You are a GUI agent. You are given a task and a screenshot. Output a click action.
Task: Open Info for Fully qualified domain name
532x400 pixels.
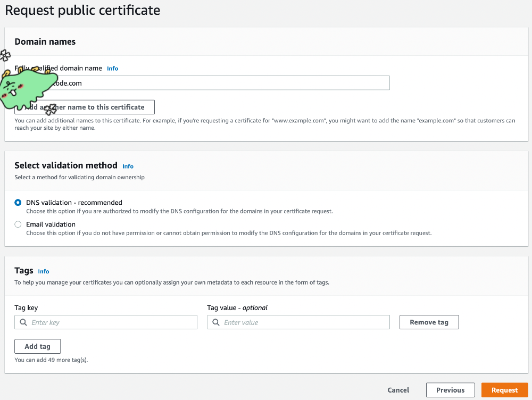[x=112, y=69]
